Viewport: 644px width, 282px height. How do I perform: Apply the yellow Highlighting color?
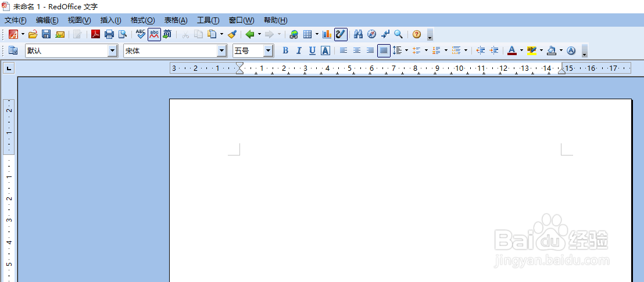click(x=531, y=50)
